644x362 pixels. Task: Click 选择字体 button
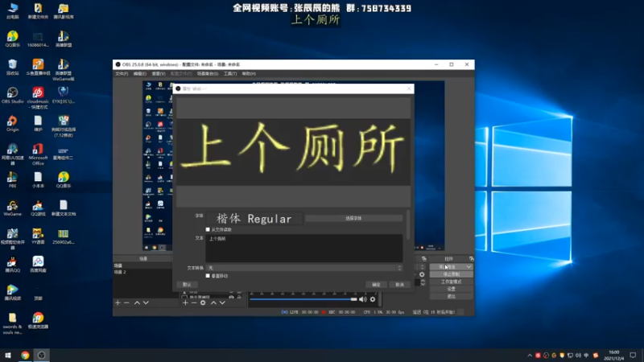coord(353,218)
